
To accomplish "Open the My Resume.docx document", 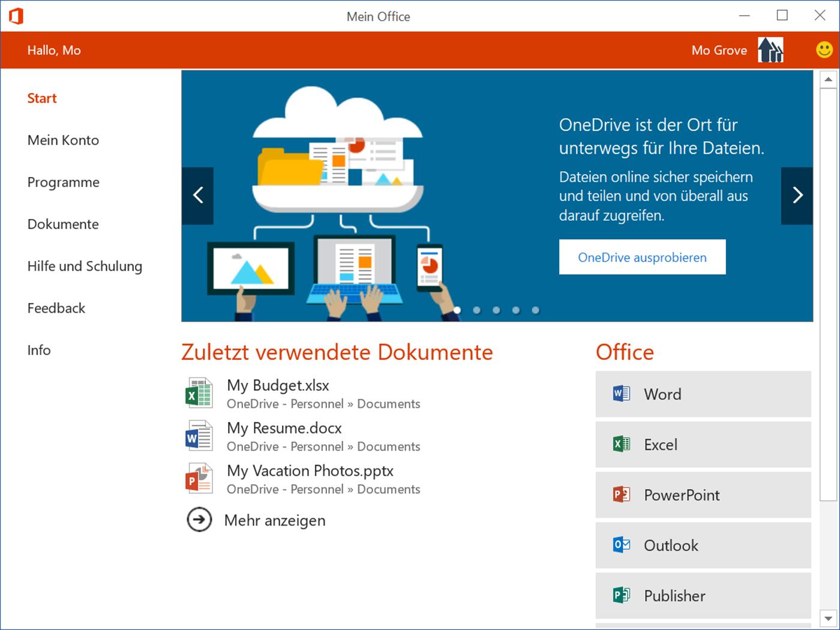I will point(284,428).
